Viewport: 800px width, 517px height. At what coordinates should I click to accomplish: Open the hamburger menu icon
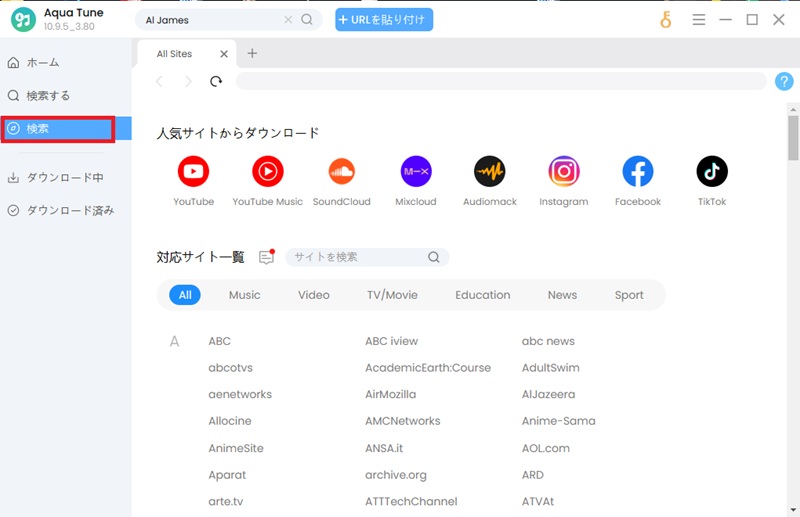point(698,20)
